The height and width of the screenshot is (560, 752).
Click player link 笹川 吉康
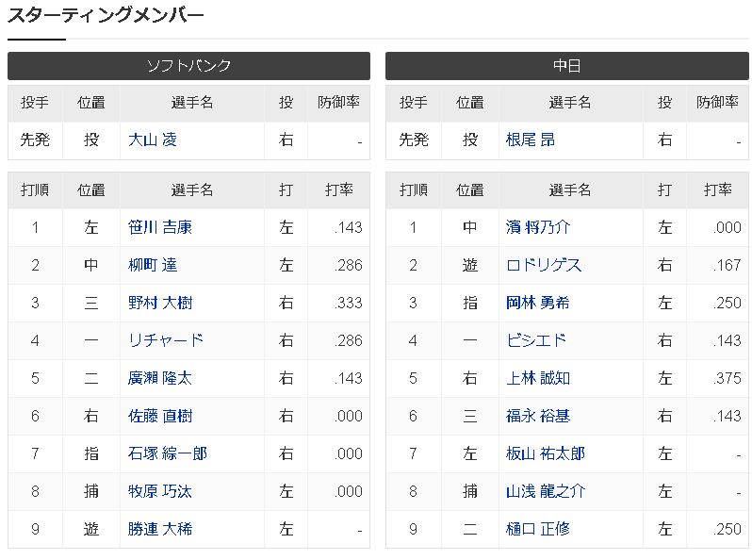[160, 227]
